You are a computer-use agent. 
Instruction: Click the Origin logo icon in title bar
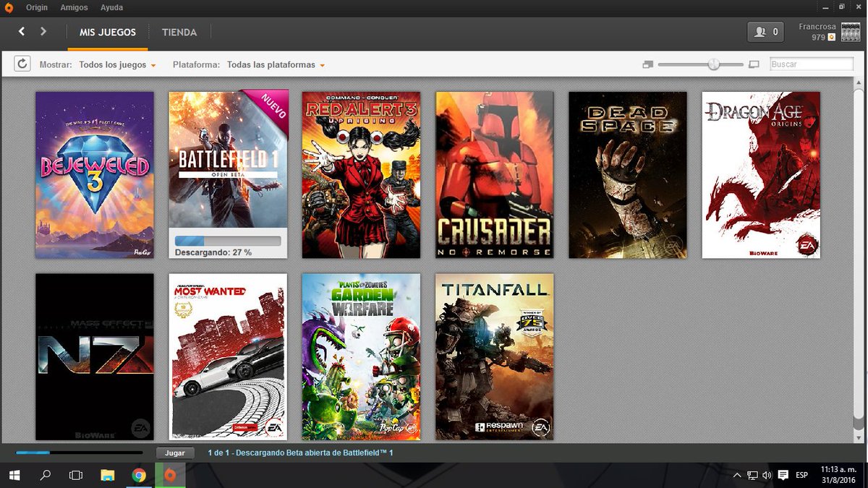point(8,8)
